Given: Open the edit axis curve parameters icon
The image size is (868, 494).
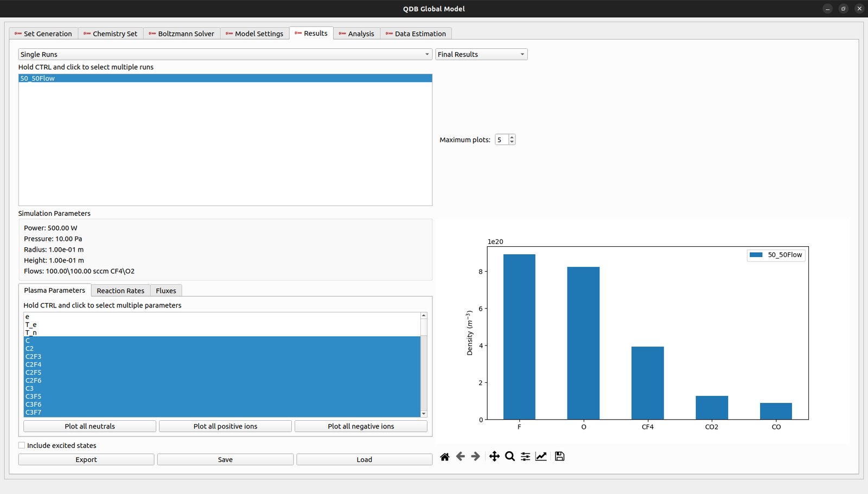Looking at the screenshot, I should coord(541,457).
